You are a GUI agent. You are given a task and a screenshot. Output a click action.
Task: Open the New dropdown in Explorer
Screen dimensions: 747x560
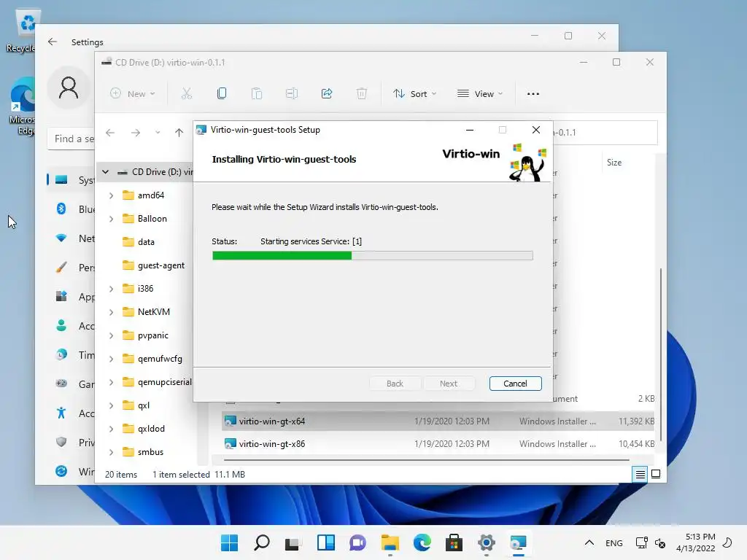pyautogui.click(x=133, y=94)
